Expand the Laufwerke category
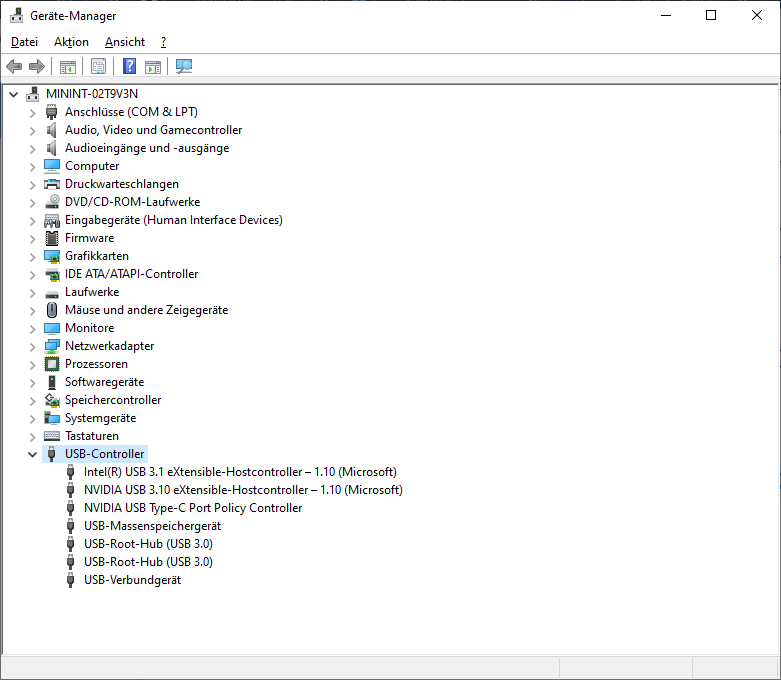 (32, 293)
